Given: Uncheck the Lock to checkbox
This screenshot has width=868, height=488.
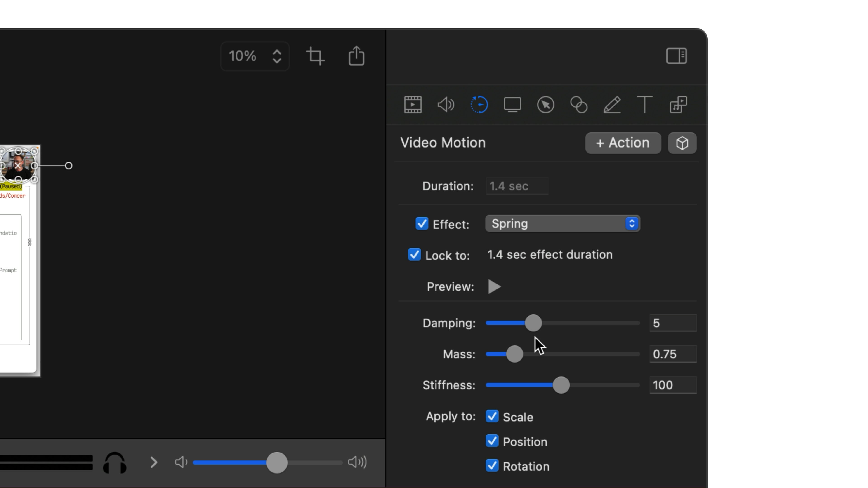Looking at the screenshot, I should (415, 255).
